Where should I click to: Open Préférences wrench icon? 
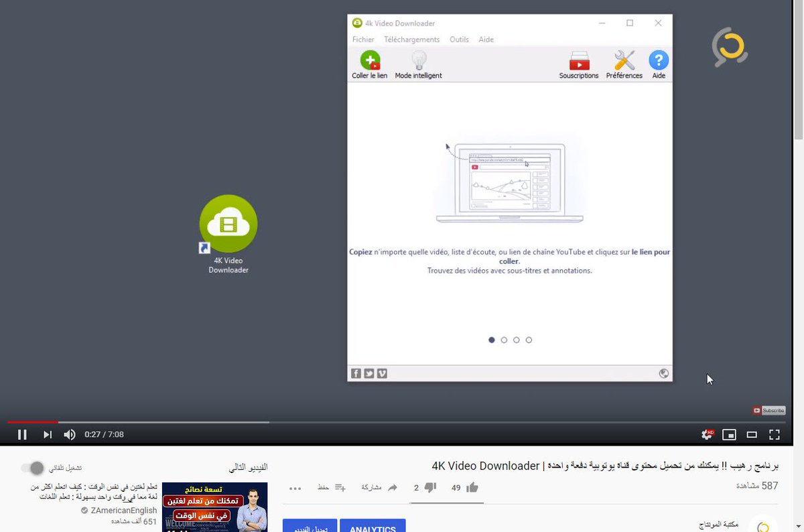624,61
